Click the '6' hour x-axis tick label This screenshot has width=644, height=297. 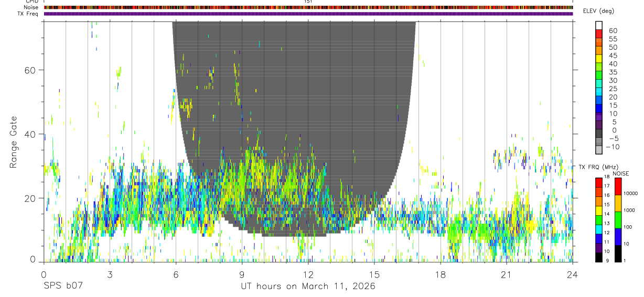click(x=176, y=274)
